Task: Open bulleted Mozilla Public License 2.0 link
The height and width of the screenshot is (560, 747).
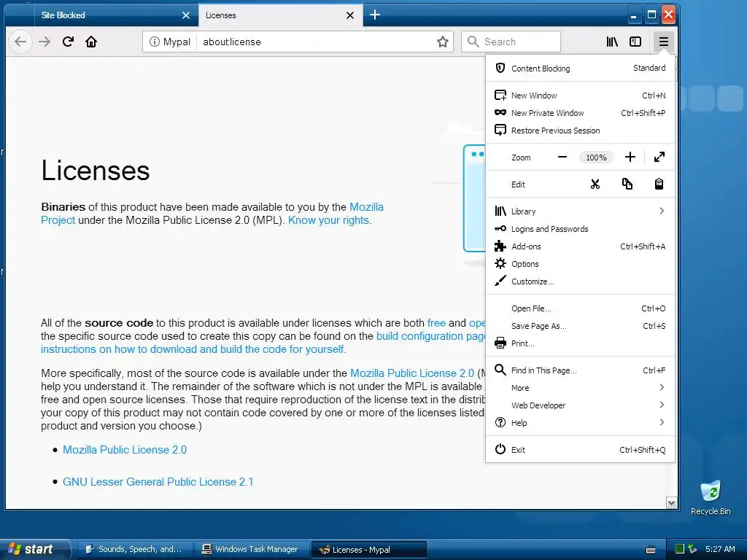Action: (x=125, y=450)
